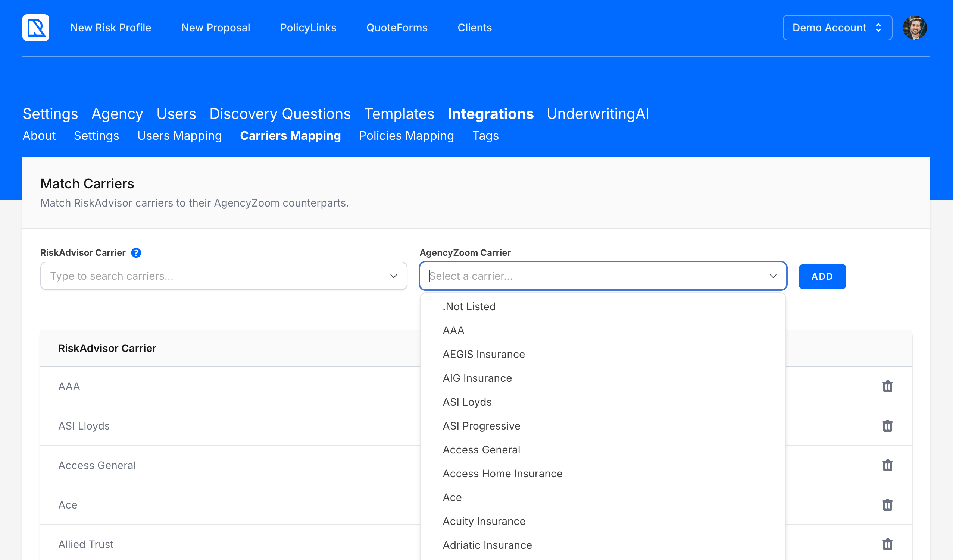Open PolicyLinks from top navigation

point(308,28)
